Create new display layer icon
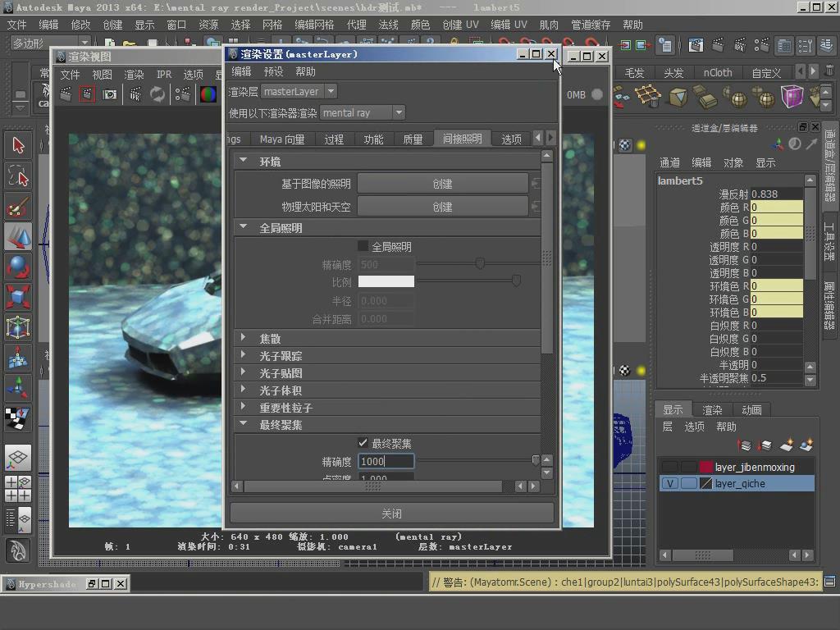Screen dimensions: 840x630 click(787, 445)
